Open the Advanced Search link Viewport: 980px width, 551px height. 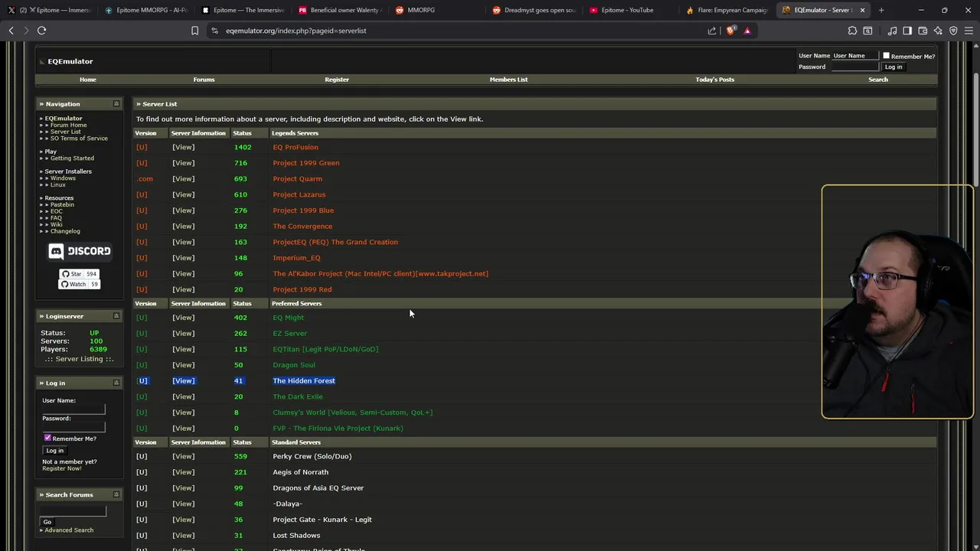[x=69, y=530]
